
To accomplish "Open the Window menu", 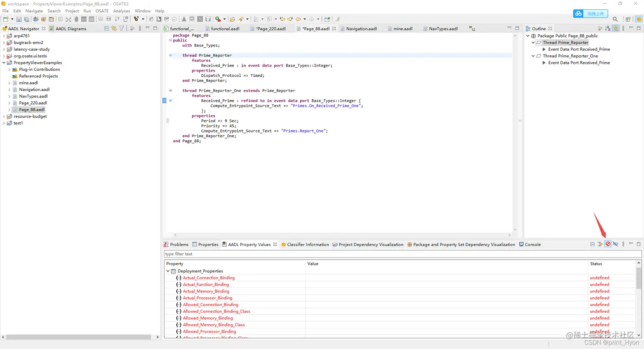I will pyautogui.click(x=143, y=11).
